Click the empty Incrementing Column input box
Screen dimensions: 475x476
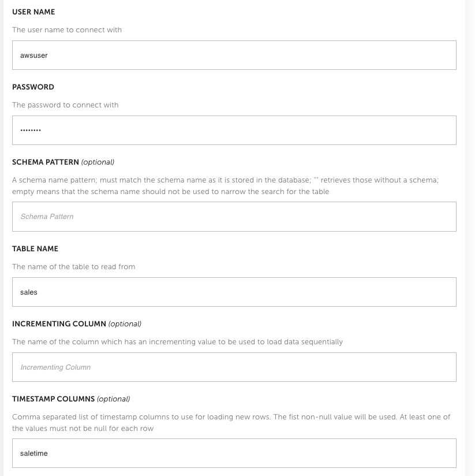(234, 367)
